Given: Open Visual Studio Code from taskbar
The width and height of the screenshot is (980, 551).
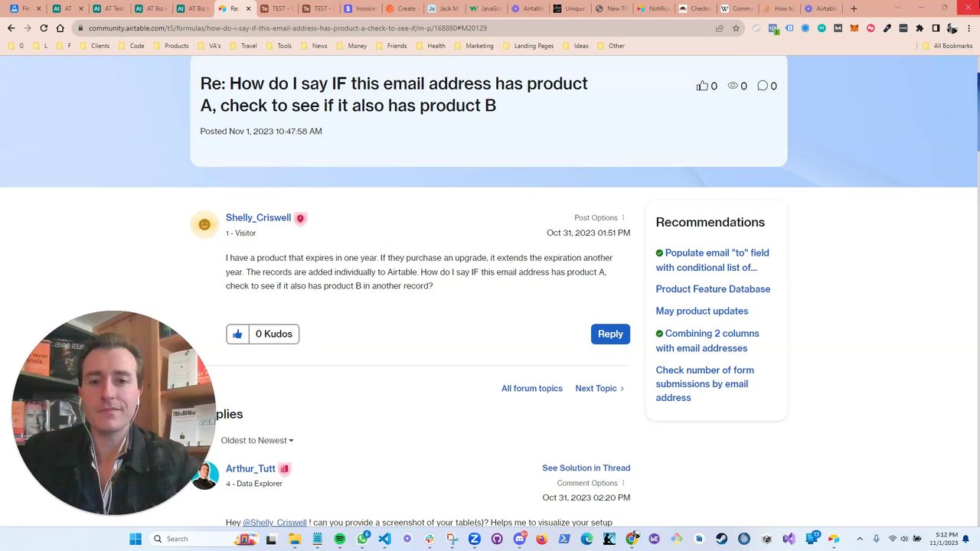Looking at the screenshot, I should pos(384,539).
